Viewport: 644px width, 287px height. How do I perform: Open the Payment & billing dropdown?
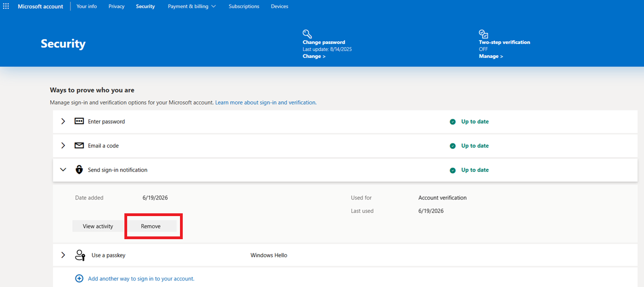pos(192,6)
